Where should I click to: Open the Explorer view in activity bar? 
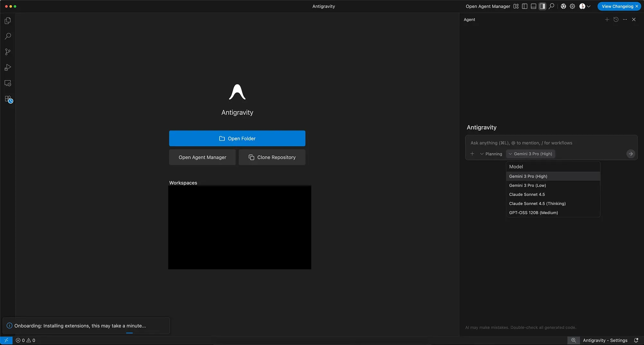[x=8, y=21]
